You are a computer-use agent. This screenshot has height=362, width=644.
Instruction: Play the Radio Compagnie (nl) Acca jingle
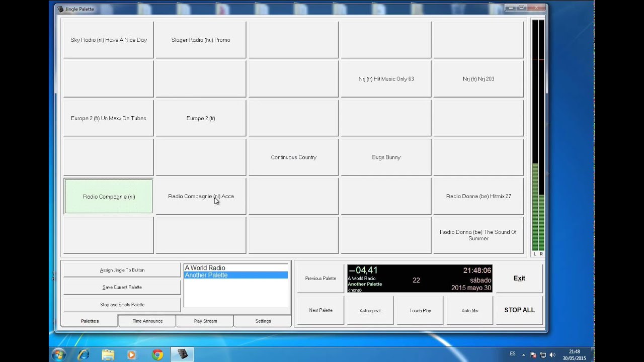click(x=201, y=197)
